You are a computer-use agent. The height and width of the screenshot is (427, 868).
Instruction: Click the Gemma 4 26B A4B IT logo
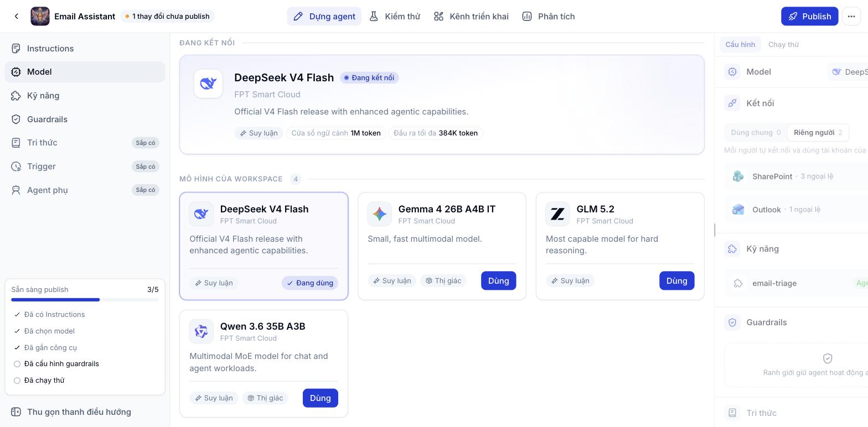tap(380, 214)
